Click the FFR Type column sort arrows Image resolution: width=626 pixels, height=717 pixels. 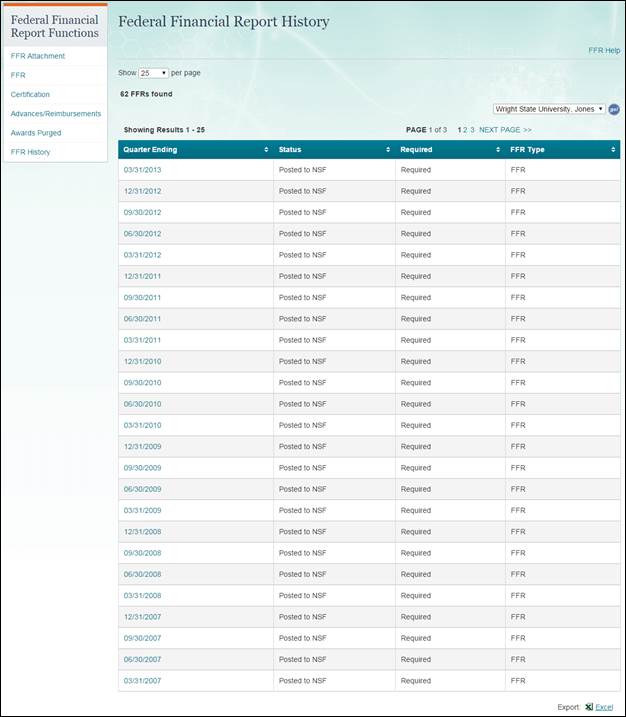click(x=613, y=149)
